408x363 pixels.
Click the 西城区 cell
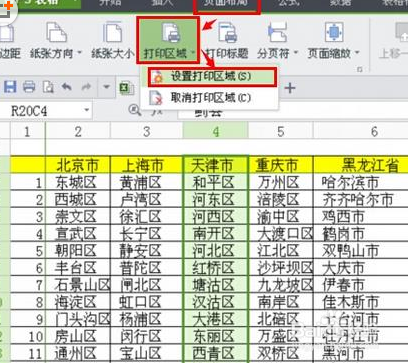pos(78,199)
